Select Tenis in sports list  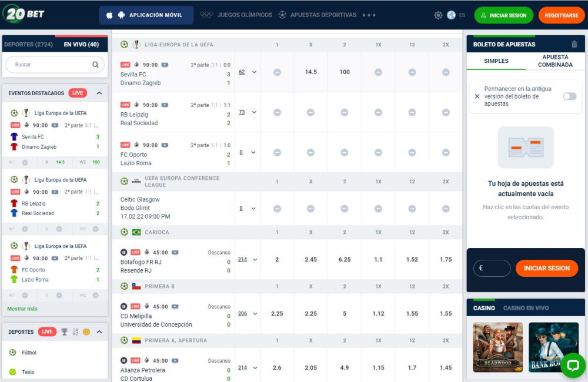[x=28, y=372]
